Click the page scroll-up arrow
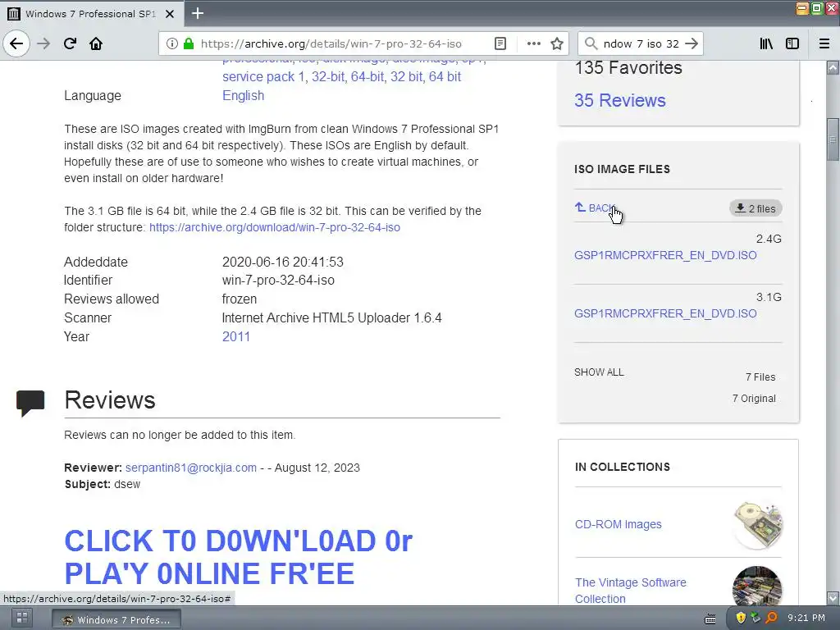The image size is (840, 630). click(833, 67)
